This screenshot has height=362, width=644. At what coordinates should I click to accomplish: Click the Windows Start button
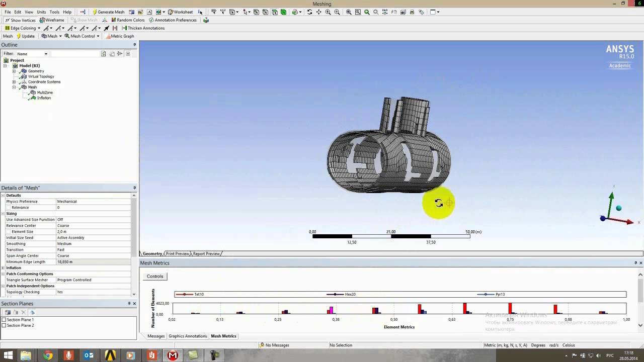8,355
